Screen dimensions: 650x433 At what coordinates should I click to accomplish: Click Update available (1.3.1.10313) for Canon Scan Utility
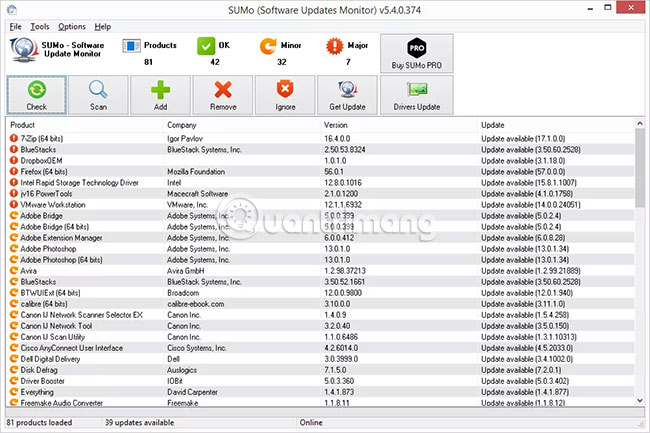[x=529, y=337]
